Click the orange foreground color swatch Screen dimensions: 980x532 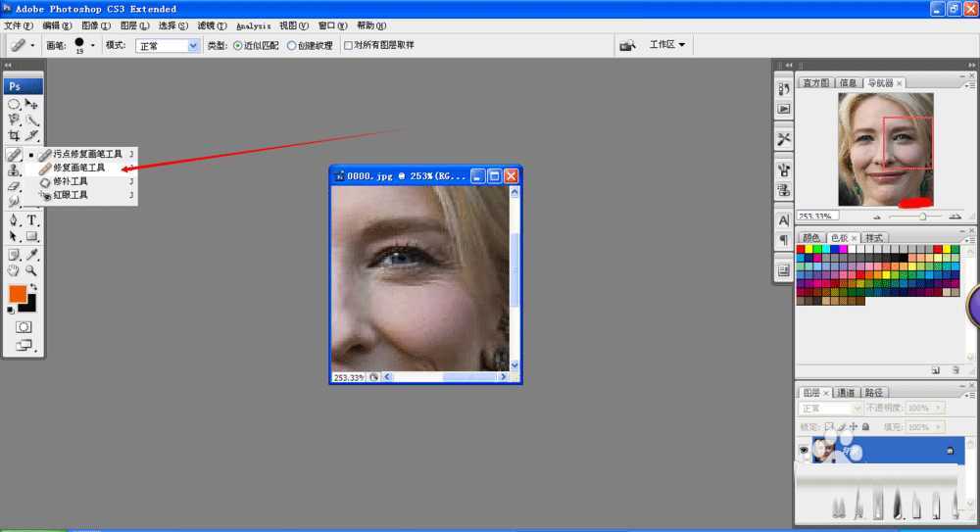pos(18,294)
